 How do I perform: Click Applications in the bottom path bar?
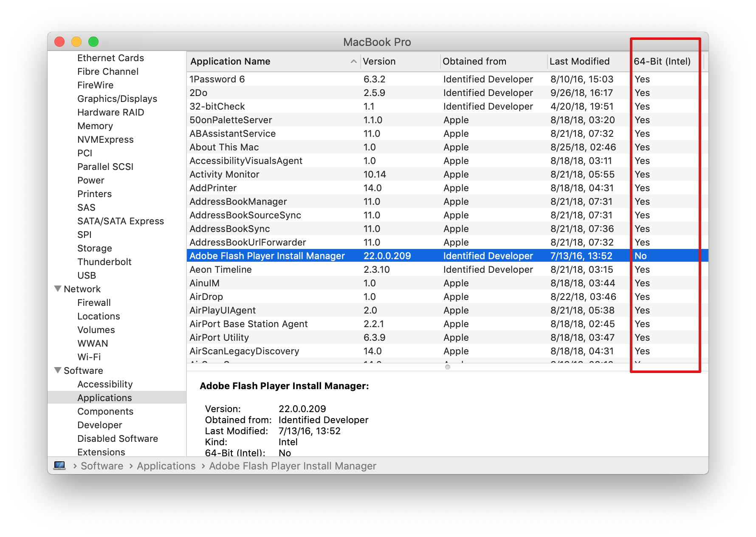click(x=166, y=466)
